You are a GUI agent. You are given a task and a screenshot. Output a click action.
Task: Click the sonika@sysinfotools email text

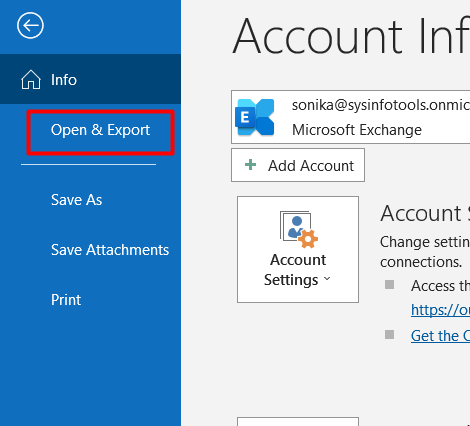coord(381,105)
